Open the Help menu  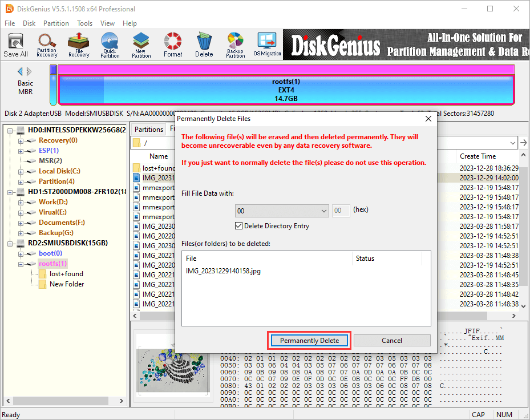click(x=130, y=23)
